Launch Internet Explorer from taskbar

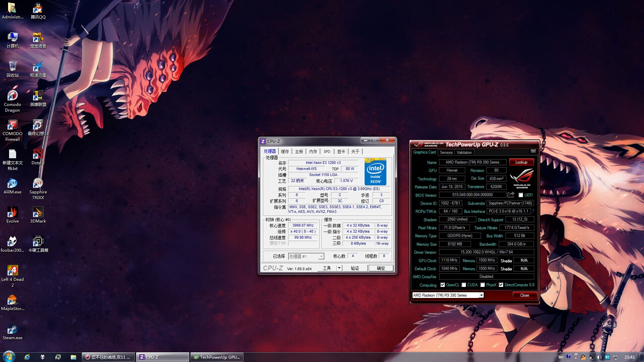tap(27, 357)
